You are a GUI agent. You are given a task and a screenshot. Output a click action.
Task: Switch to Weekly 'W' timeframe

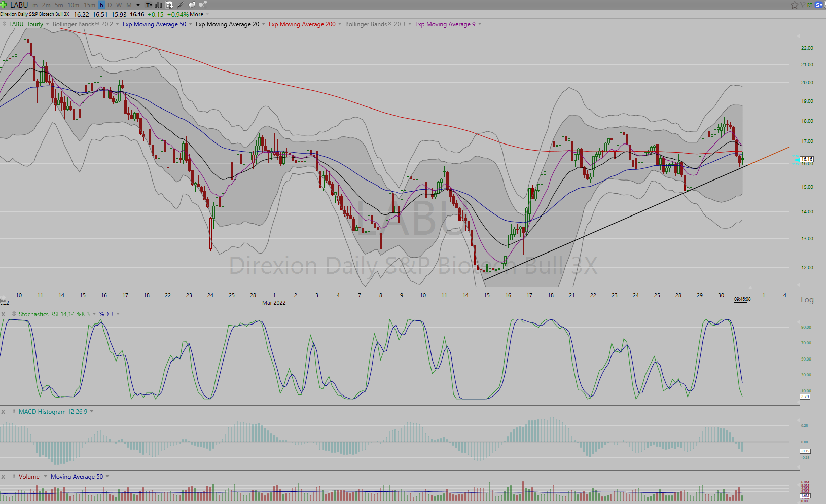pos(119,5)
